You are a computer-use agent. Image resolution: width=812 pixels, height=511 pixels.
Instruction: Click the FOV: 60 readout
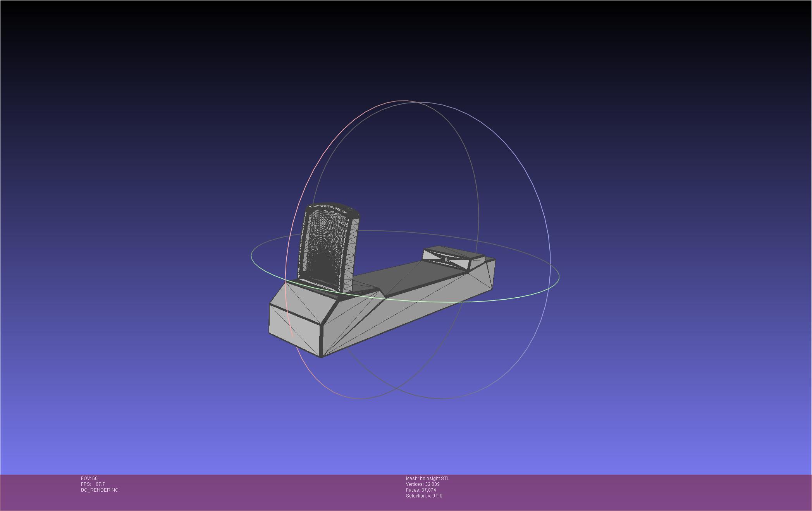pyautogui.click(x=89, y=478)
